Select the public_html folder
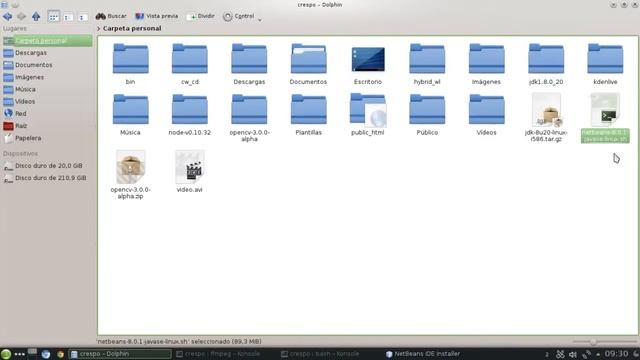Viewport: 640px width, 360px height. (x=368, y=109)
